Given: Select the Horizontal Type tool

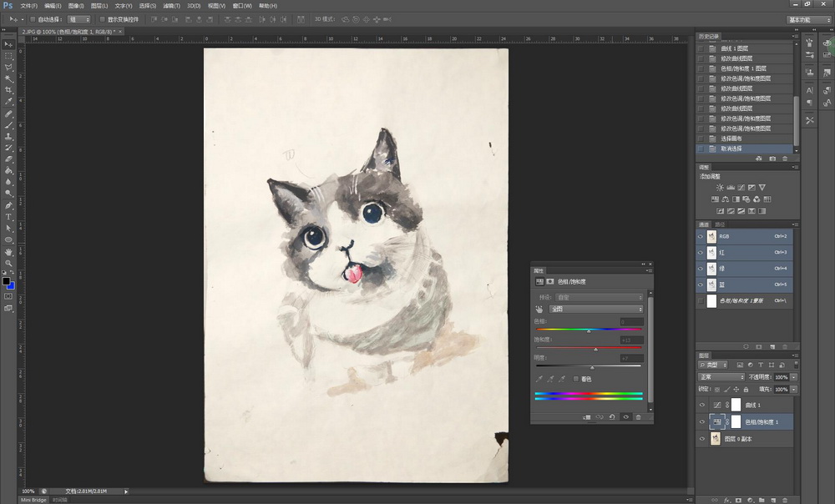Looking at the screenshot, I should pyautogui.click(x=8, y=217).
